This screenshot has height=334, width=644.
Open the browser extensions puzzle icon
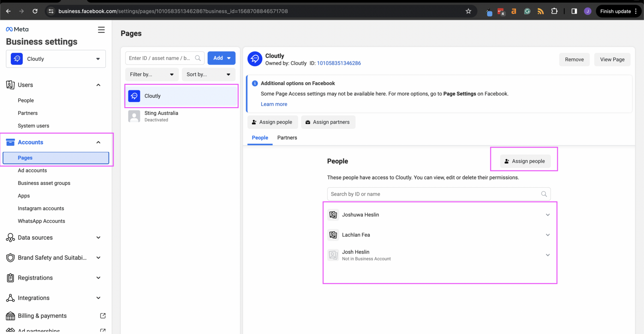click(554, 11)
